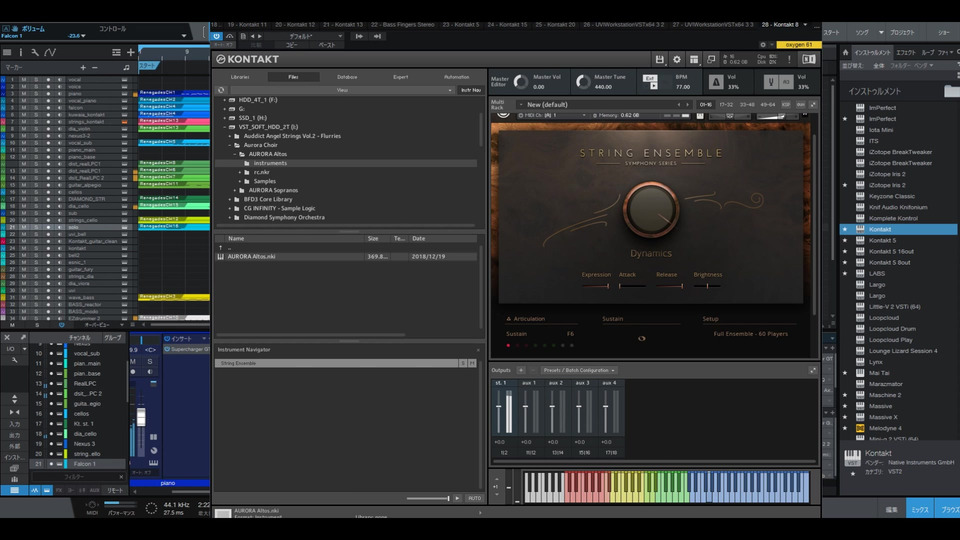Click the add track plus icon above the track list
This screenshot has width=960, height=540.
(130, 52)
